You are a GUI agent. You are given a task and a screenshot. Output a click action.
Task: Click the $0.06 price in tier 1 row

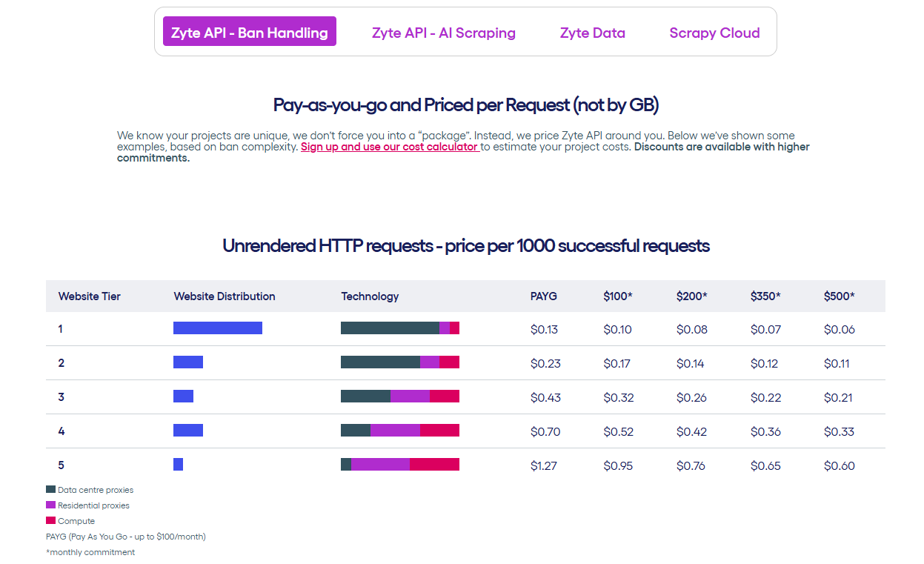tap(839, 330)
